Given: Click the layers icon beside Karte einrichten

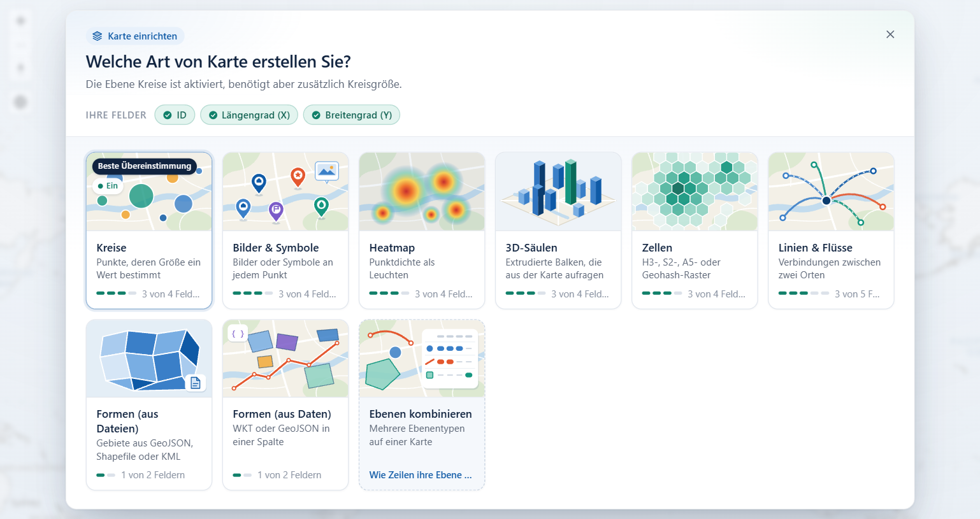Looking at the screenshot, I should [x=97, y=36].
